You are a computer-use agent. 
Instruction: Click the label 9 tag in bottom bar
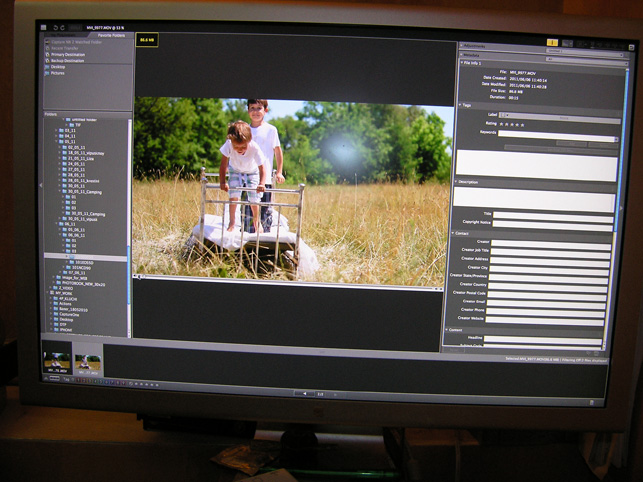(123, 383)
